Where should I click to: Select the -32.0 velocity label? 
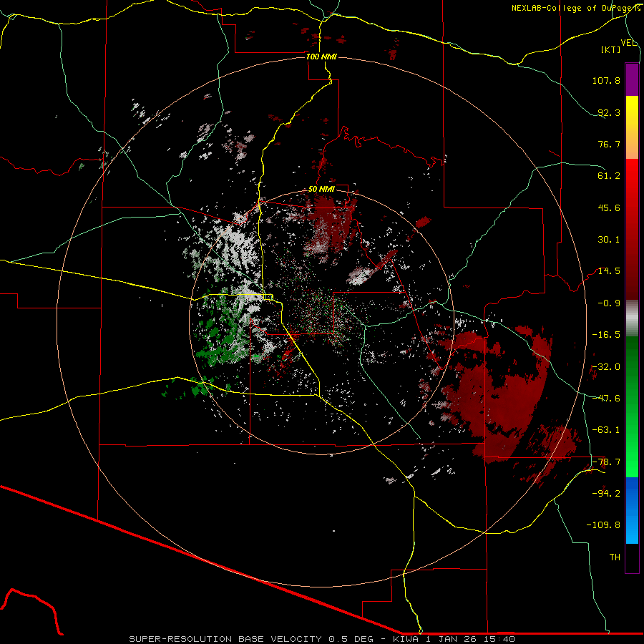click(x=606, y=367)
